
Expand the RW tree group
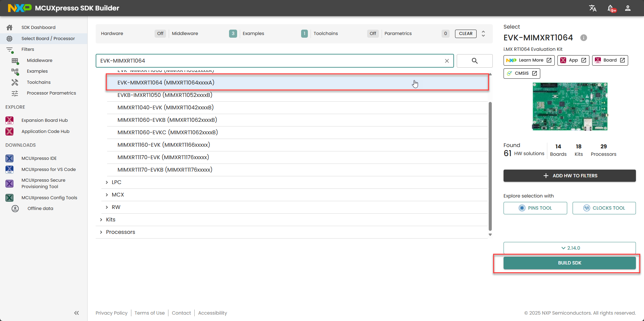click(x=107, y=207)
